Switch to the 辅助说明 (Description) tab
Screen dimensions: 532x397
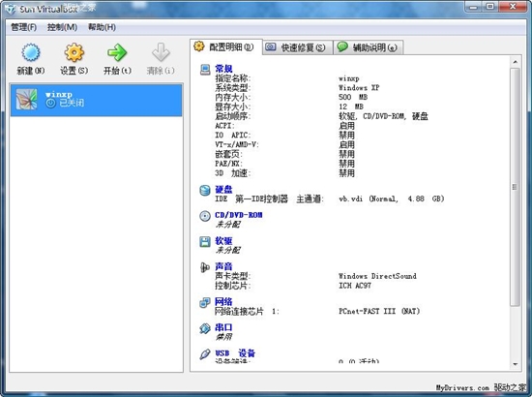click(x=369, y=47)
